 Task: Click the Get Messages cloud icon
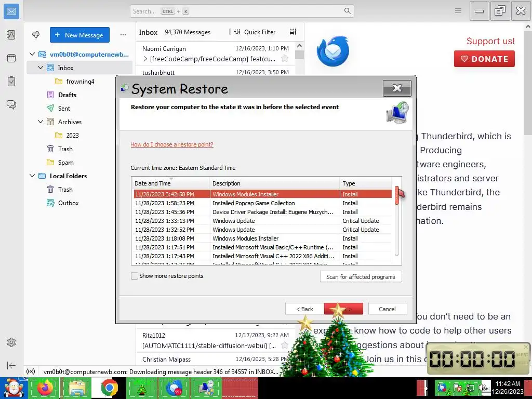pyautogui.click(x=36, y=35)
